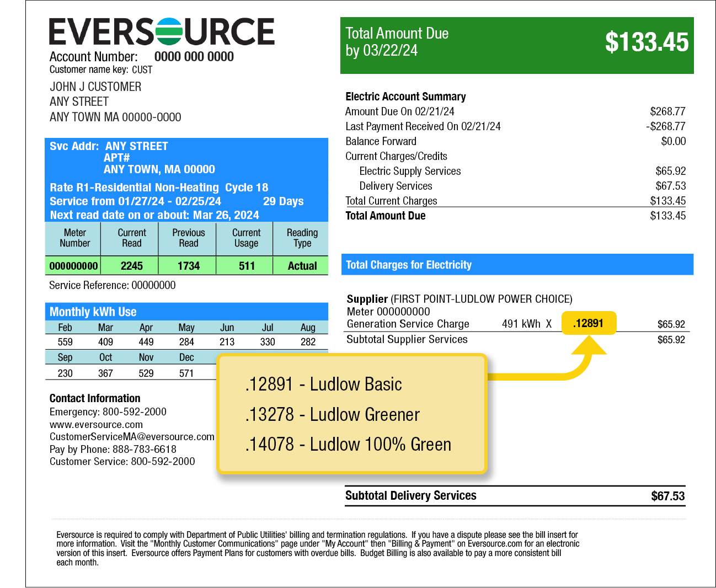Click the 'Contact Information' heading
This screenshot has width=716, height=588.
tap(95, 398)
